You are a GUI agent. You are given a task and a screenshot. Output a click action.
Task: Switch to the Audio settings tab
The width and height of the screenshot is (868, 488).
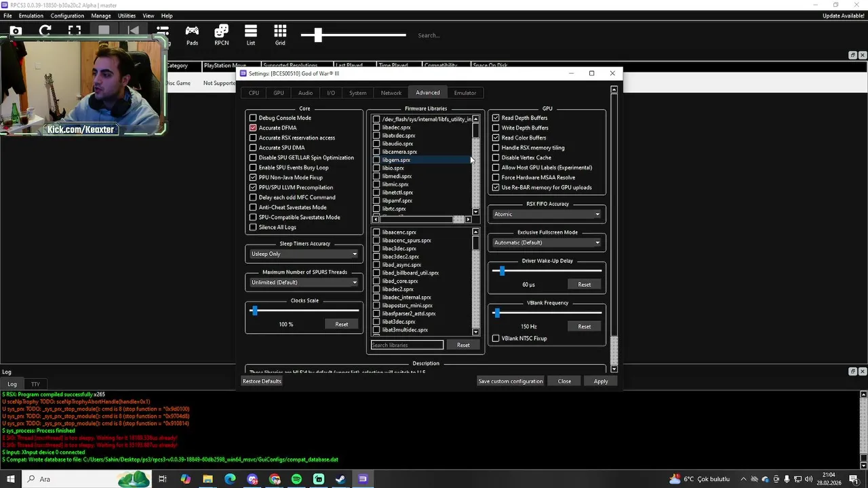tap(305, 93)
